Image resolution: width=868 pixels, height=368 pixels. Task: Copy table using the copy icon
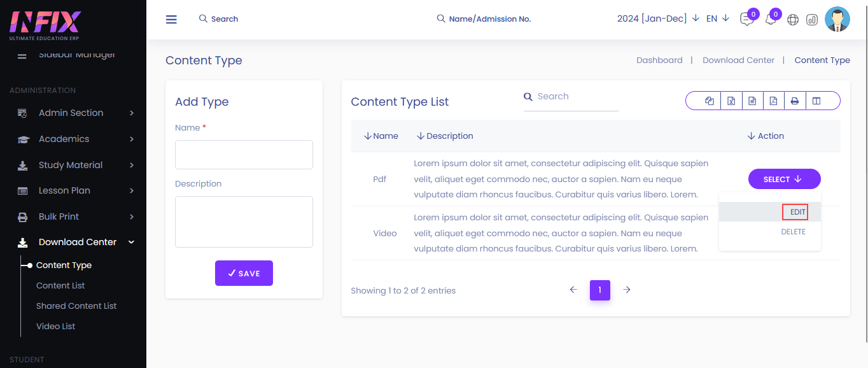coord(710,101)
